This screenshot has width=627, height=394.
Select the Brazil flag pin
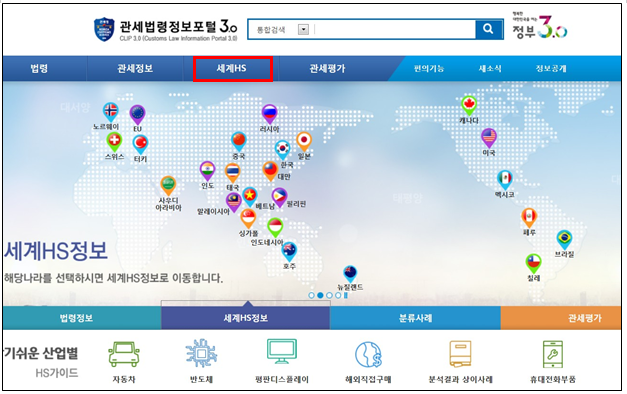[x=564, y=240]
